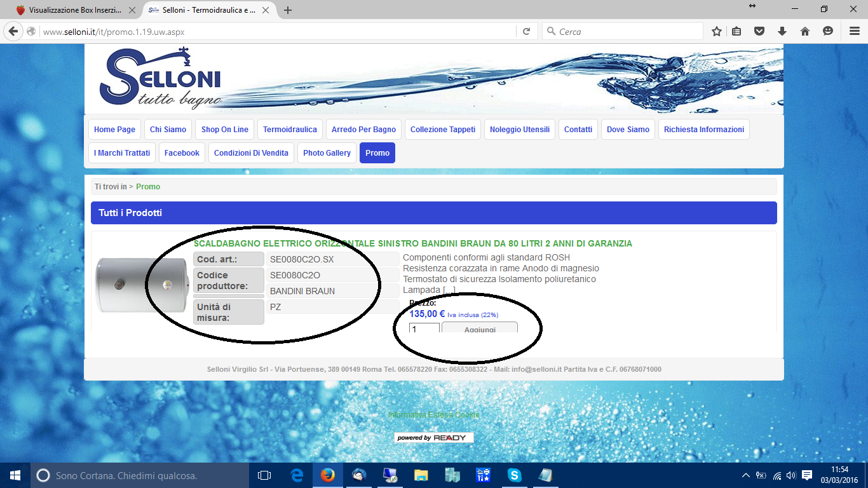Open the volume speaker tray icon
The height and width of the screenshot is (488, 868).
[x=791, y=475]
